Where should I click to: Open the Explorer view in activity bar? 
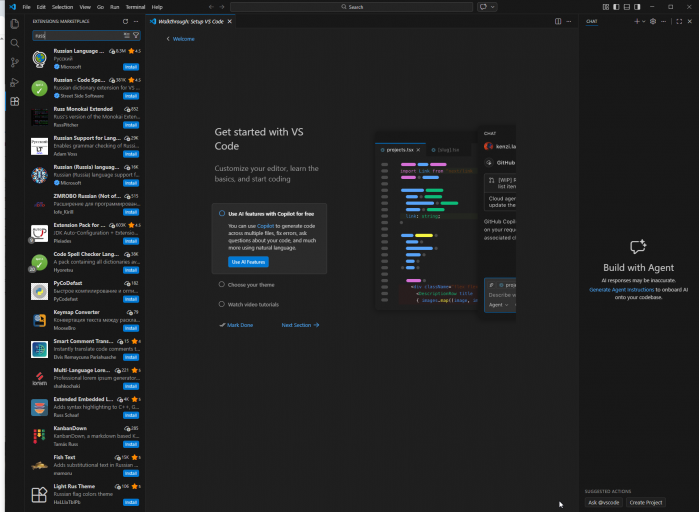(x=15, y=24)
